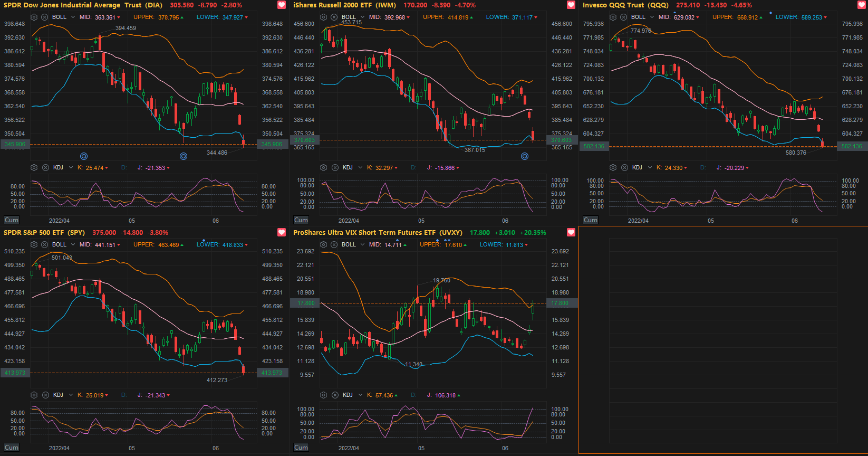Open BOLL indicator settings on DIA chart
The height and width of the screenshot is (456, 868).
point(34,17)
